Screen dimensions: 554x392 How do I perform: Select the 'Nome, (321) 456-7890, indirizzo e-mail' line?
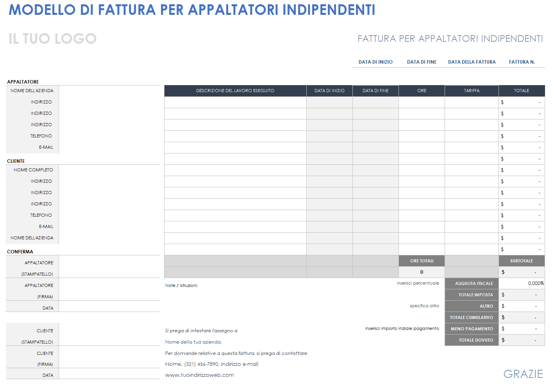click(x=212, y=364)
